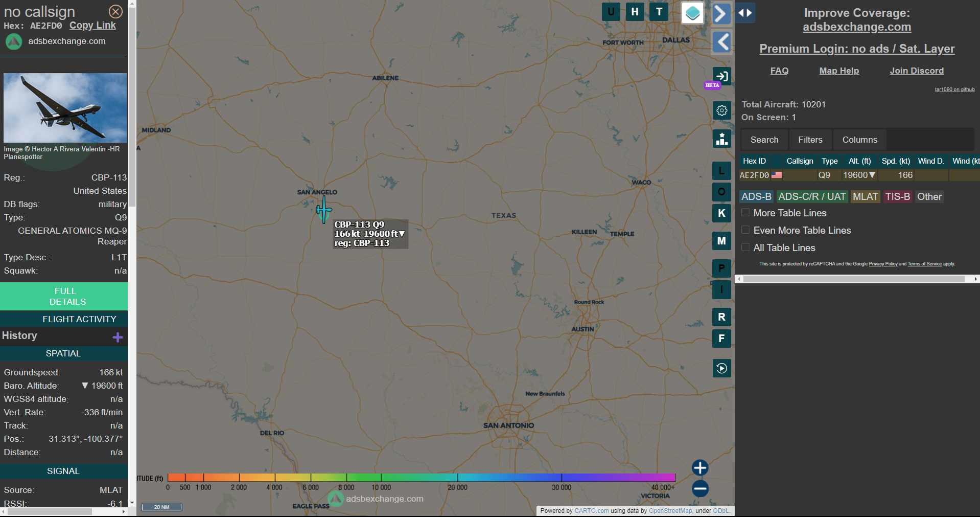Open the map layer switcher
The height and width of the screenshot is (517, 980).
pyautogui.click(x=693, y=13)
